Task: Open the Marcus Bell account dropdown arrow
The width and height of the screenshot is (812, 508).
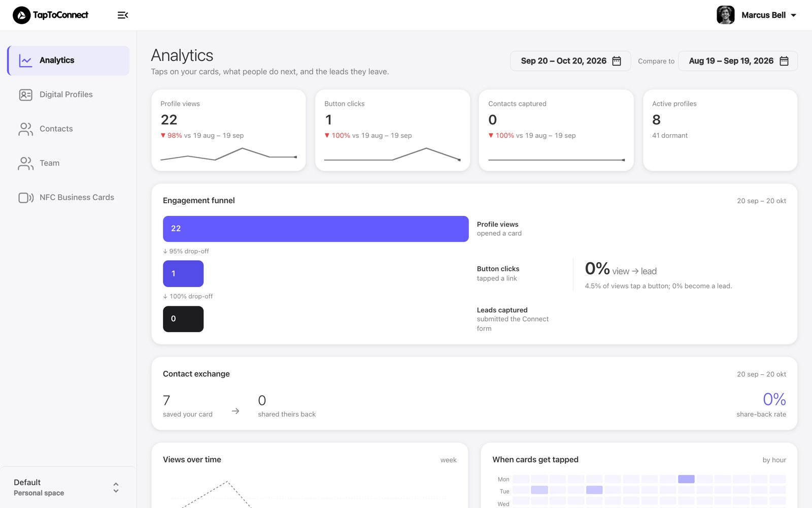Action: pyautogui.click(x=793, y=15)
